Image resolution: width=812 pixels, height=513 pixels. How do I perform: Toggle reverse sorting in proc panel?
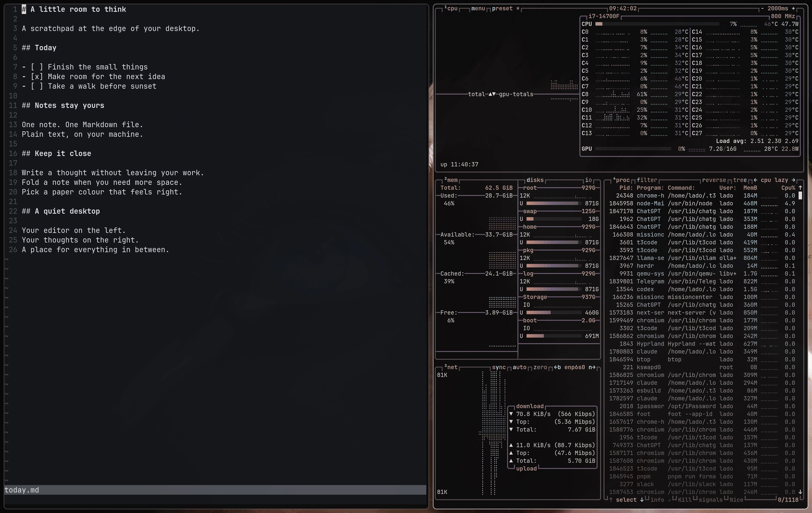coord(714,180)
